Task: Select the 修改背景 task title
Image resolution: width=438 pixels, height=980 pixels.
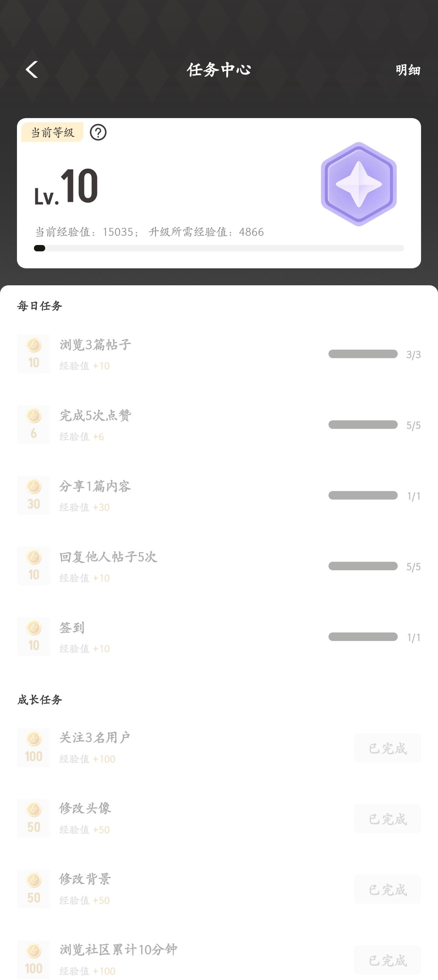Action: [x=85, y=879]
